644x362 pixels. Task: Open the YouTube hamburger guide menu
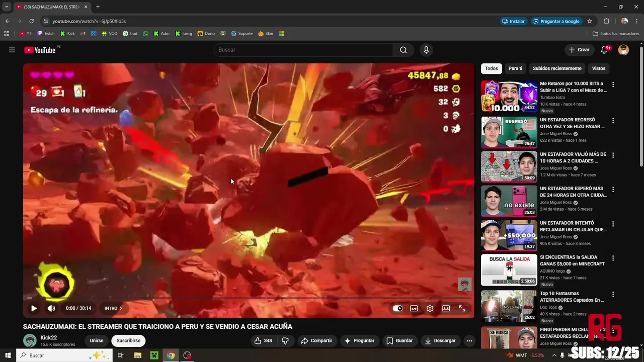pos(12,50)
